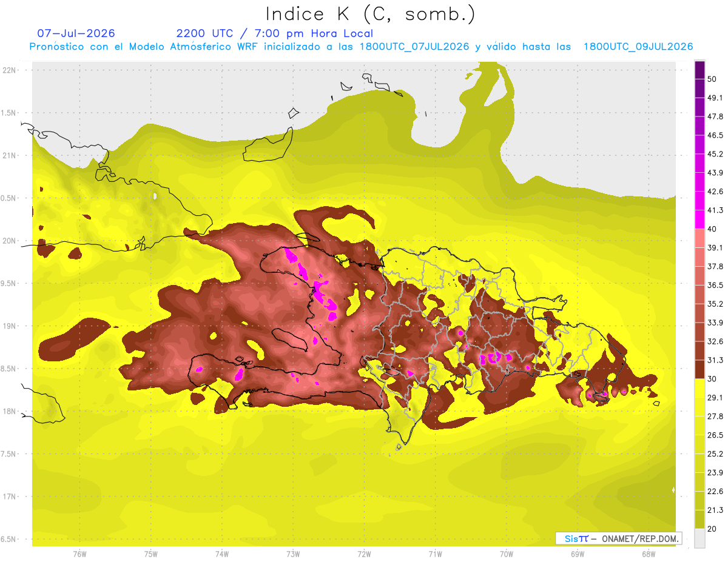Click colorbar value "30"
Viewport: 728px width, 562px height.
pos(712,379)
